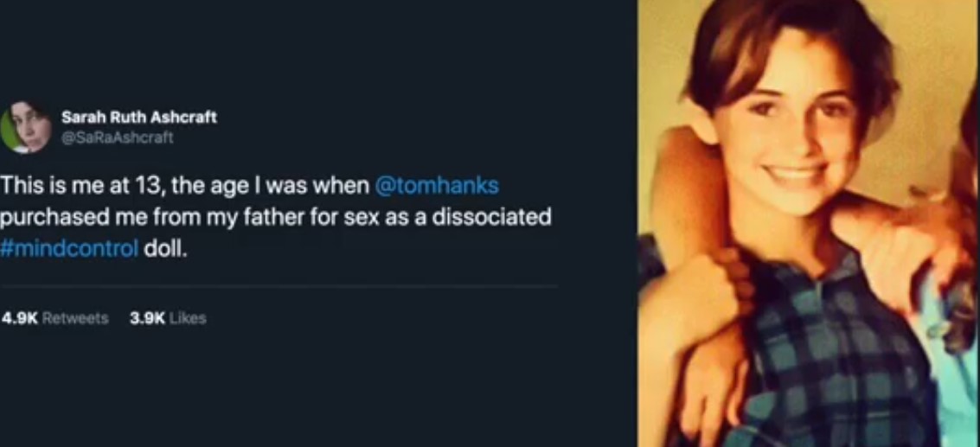Open the @tomhanks mention link

(x=437, y=186)
